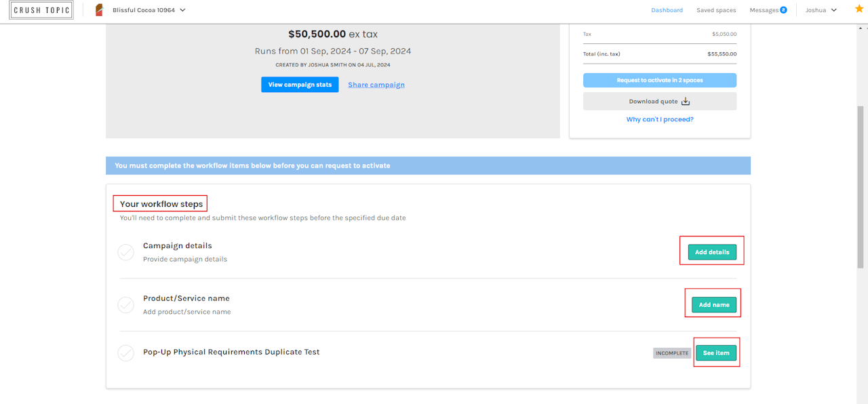Toggle the Product/Service name checkmark circle
Screen dimensions: 868x404
pos(126,305)
